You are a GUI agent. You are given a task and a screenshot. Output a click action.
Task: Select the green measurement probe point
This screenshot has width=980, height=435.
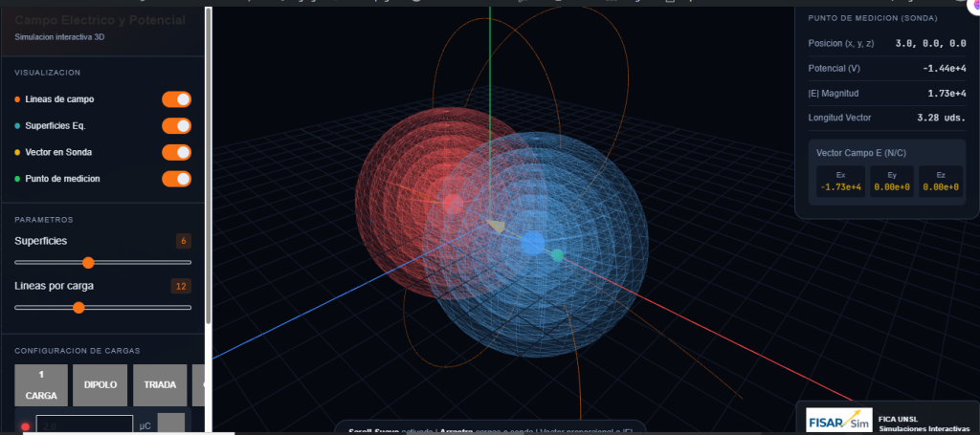coord(557,254)
